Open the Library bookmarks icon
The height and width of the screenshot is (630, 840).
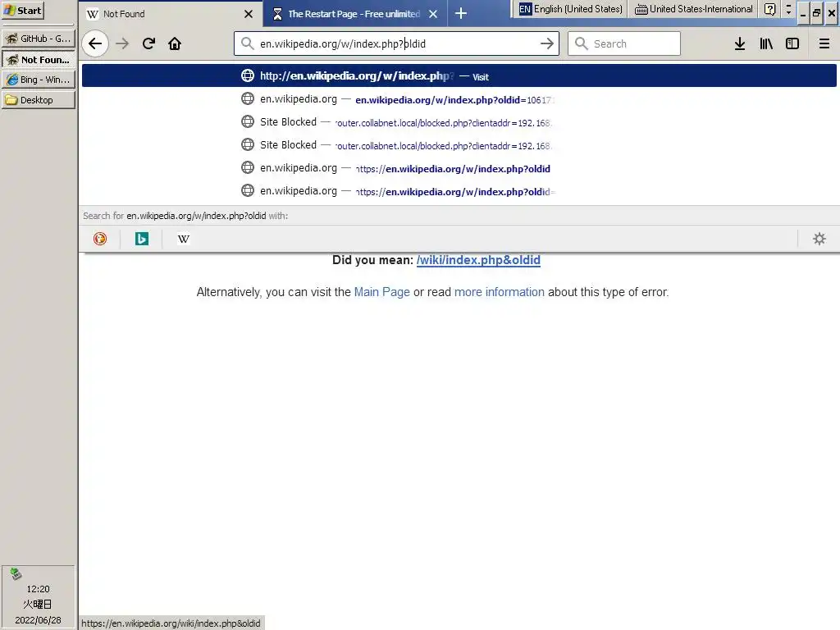(x=766, y=44)
